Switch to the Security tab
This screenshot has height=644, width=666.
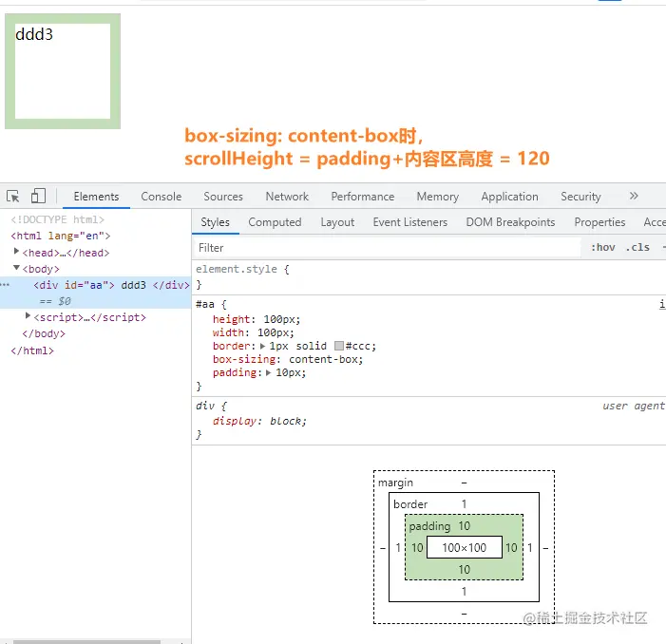580,197
